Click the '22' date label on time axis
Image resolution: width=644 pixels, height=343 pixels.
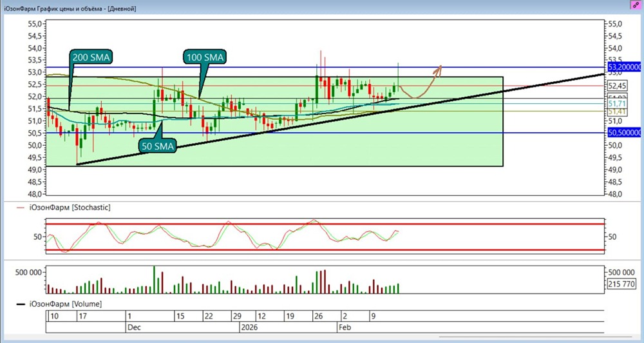click(x=209, y=317)
